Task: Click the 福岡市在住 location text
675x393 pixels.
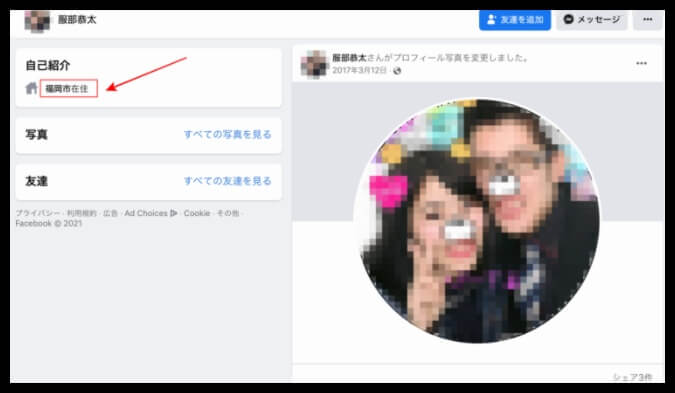Action: click(x=67, y=89)
